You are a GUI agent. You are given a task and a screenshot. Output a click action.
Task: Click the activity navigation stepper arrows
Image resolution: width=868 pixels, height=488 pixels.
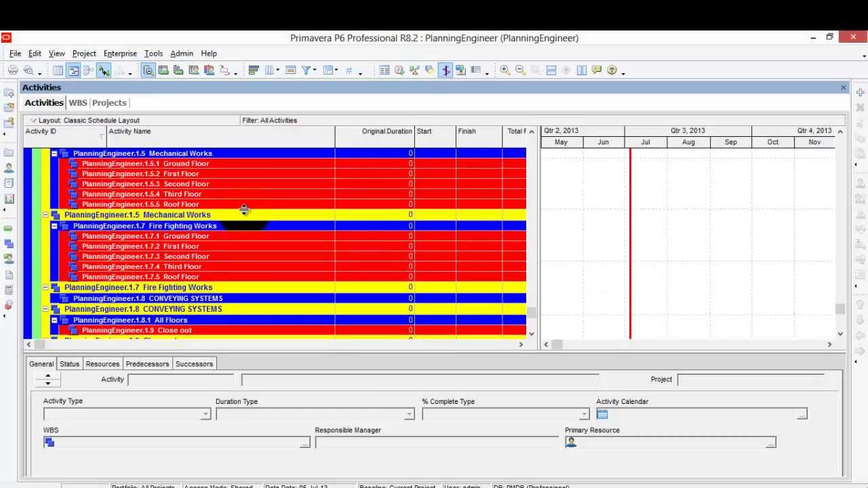click(x=47, y=380)
